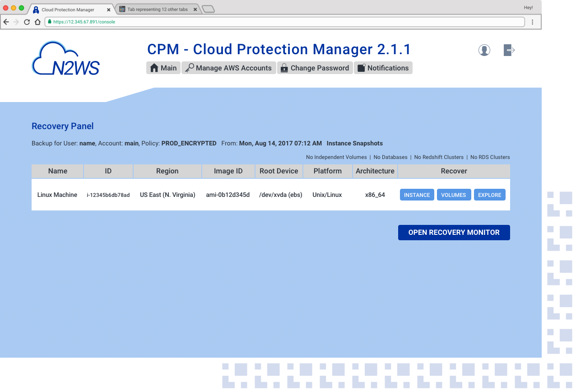Close the Cloud Protection Manager tab
The height and width of the screenshot is (392, 576).
[x=108, y=9]
